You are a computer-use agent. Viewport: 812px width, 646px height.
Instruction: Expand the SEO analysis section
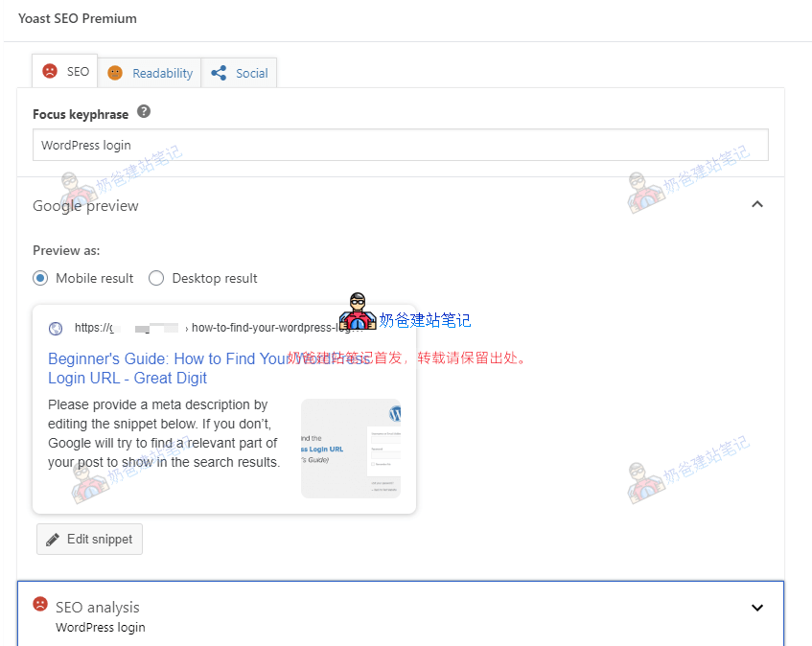[x=757, y=607]
